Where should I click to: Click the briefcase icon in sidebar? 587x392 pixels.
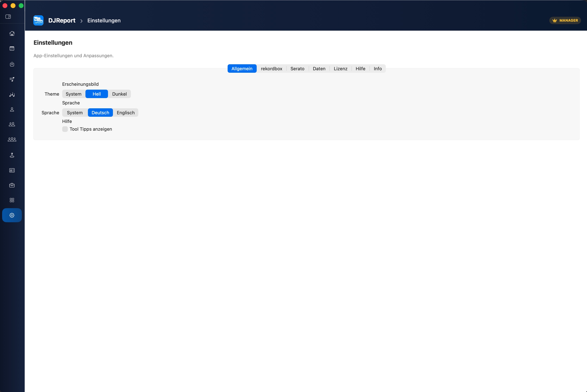point(12,185)
